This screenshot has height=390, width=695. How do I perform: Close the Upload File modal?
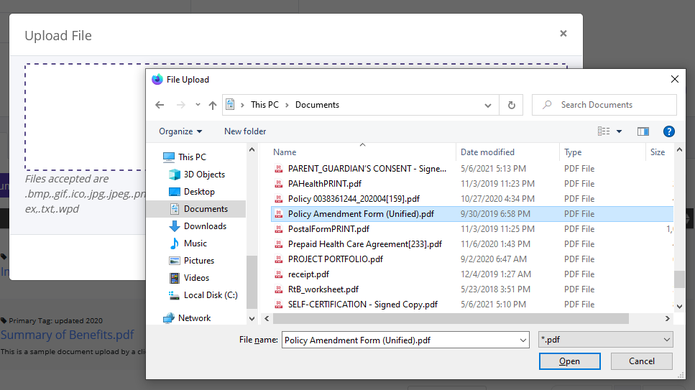563,34
